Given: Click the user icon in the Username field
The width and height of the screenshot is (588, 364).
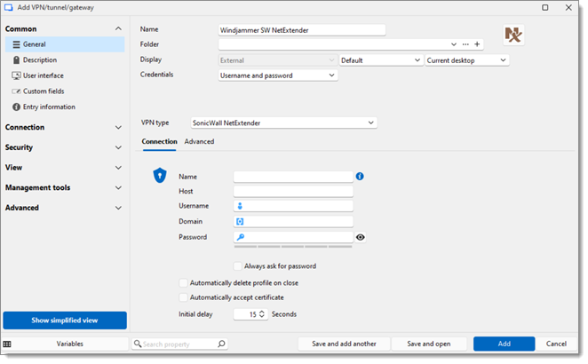Looking at the screenshot, I should tap(240, 206).
